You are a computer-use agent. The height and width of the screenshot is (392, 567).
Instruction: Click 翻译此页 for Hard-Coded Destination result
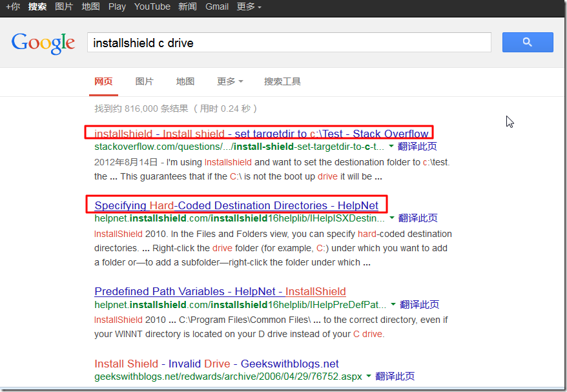coord(418,218)
